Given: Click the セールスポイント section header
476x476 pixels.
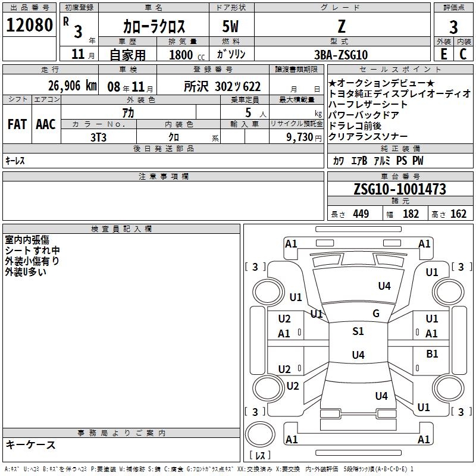Looking at the screenshot, I should tap(400, 69).
